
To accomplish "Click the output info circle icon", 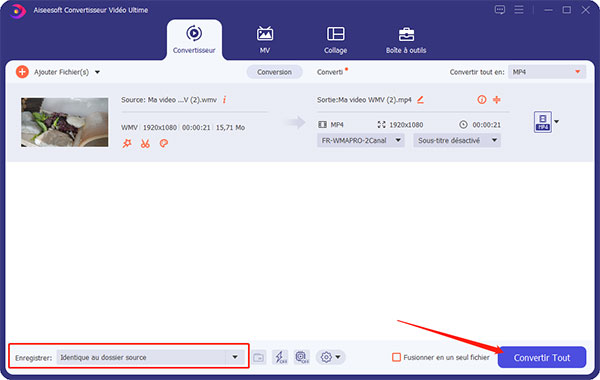I will click(x=482, y=100).
